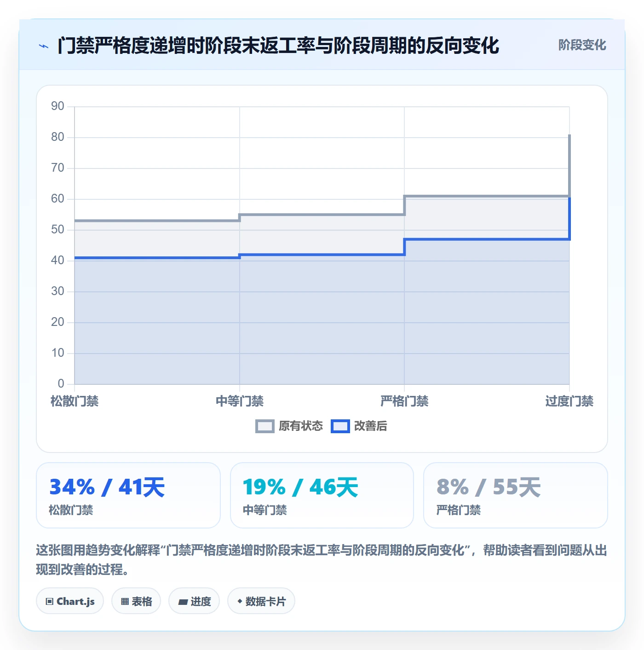
Task: Click the diamond icon in the 数据卡片 chip
Action: coord(240,601)
